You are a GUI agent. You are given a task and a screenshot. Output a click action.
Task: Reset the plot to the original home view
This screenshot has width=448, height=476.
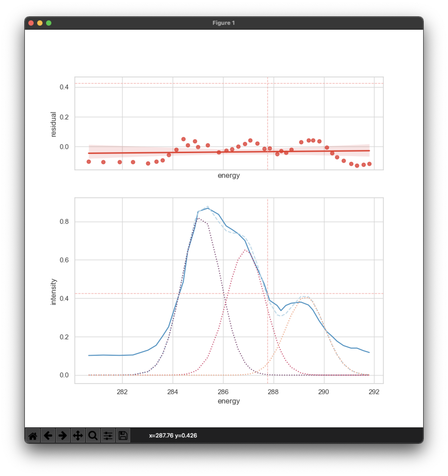(33, 436)
